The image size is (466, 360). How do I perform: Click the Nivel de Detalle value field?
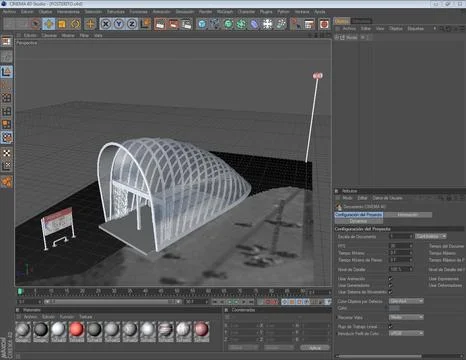click(401, 269)
